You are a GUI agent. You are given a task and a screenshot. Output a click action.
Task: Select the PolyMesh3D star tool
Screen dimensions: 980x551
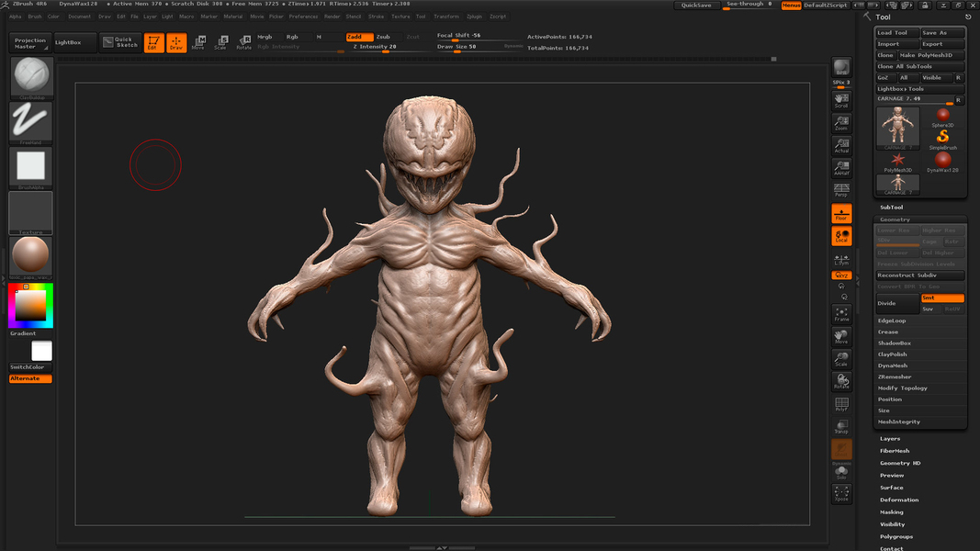[897, 163]
